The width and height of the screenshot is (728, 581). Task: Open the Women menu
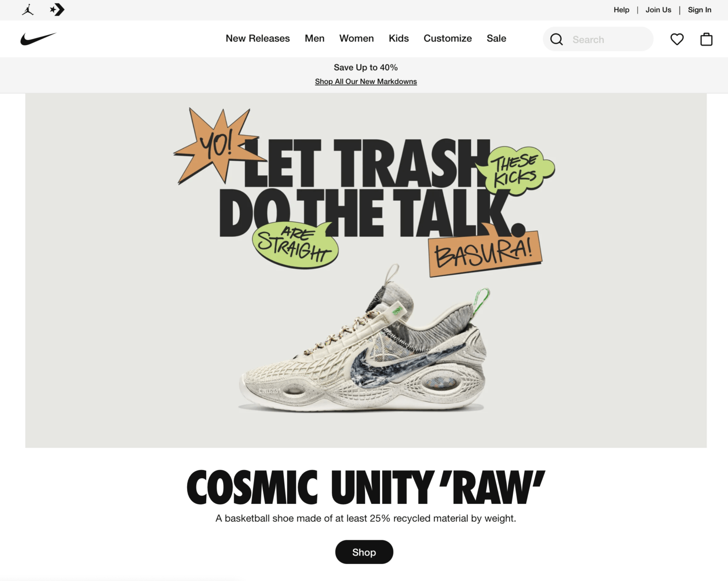pos(356,38)
